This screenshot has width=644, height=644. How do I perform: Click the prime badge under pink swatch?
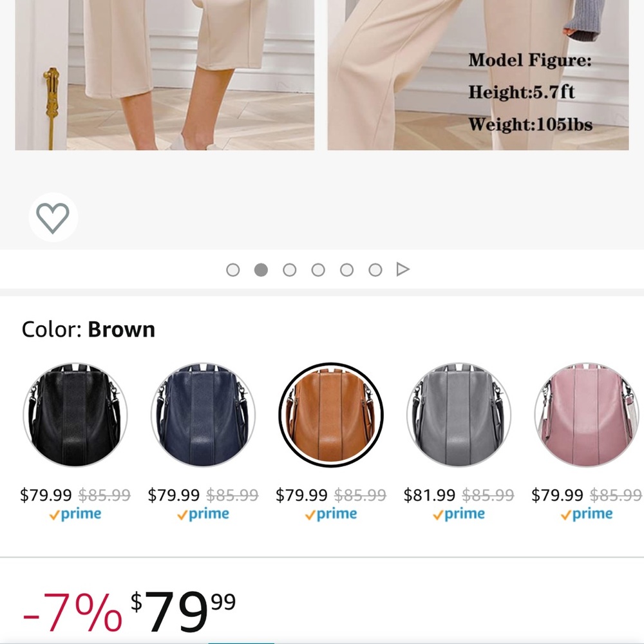[x=587, y=514]
